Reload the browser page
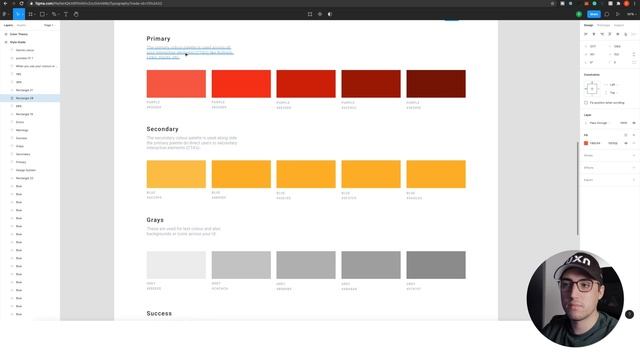The height and width of the screenshot is (360, 640). 22,3
